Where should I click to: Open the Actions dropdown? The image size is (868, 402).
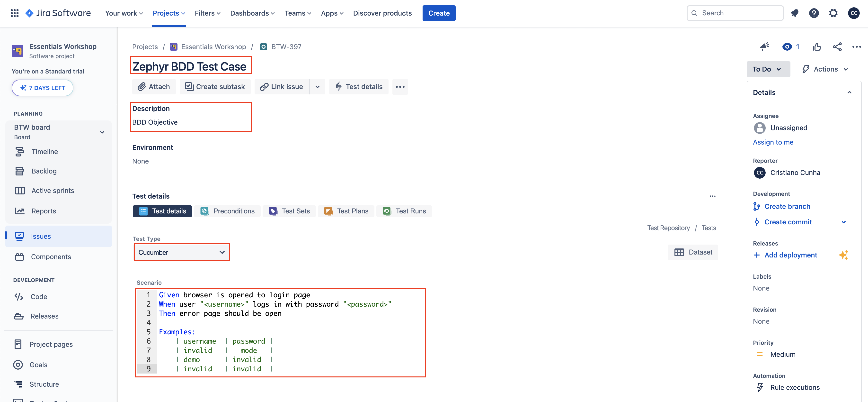(825, 69)
